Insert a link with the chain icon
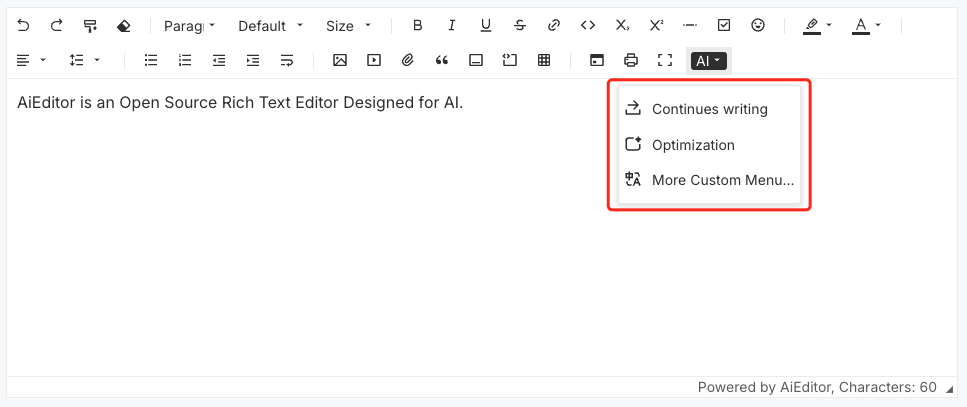Viewport: 967px width, 407px height. point(554,25)
